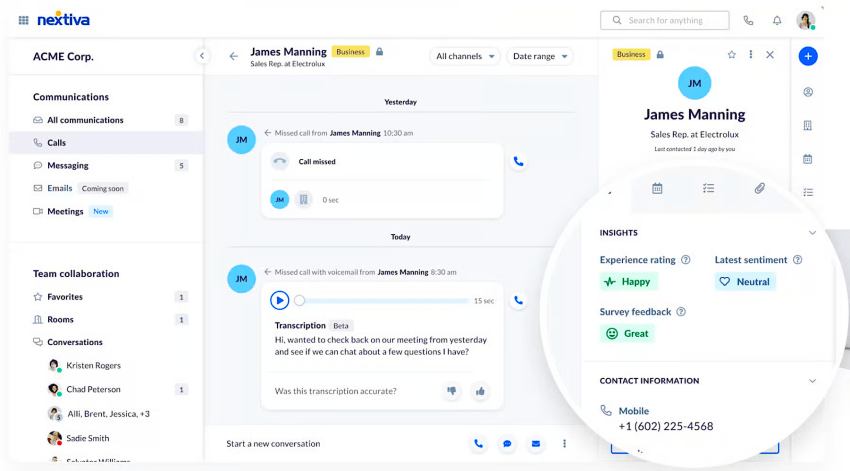Select Calls in sidebar

pos(106,143)
